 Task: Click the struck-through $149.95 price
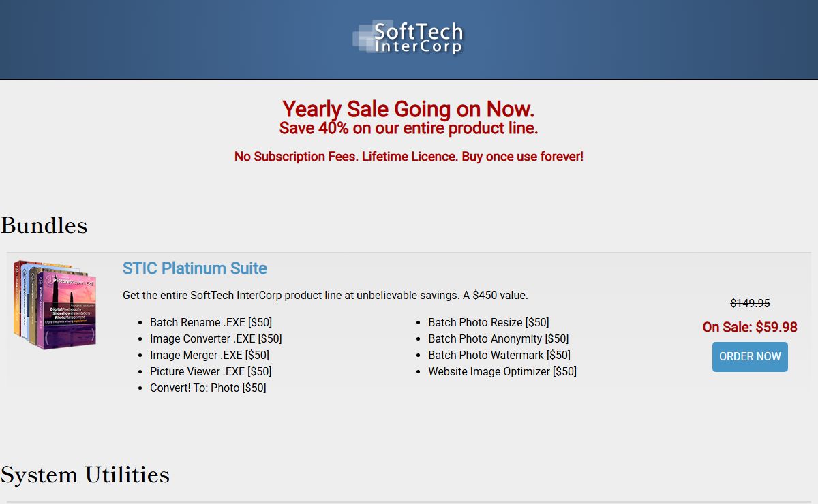pyautogui.click(x=750, y=303)
